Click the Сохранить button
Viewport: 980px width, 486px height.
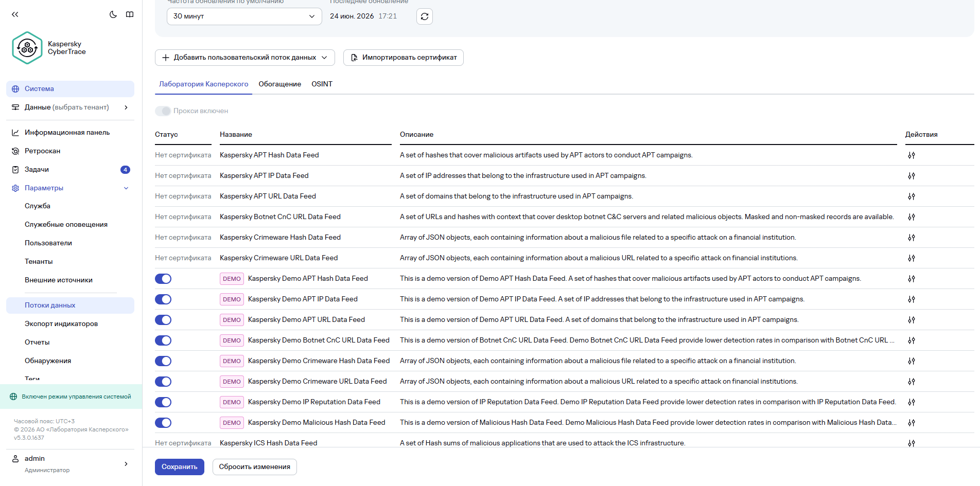coord(180,467)
